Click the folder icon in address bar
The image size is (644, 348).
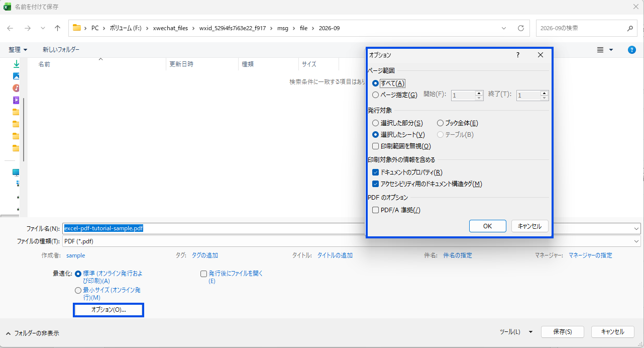77,28
